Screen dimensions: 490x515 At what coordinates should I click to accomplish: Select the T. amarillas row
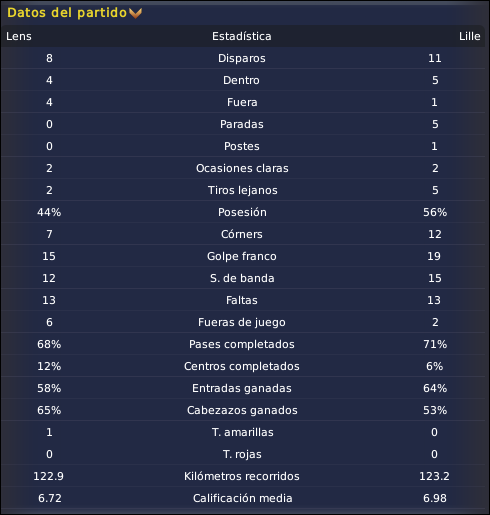(243, 432)
